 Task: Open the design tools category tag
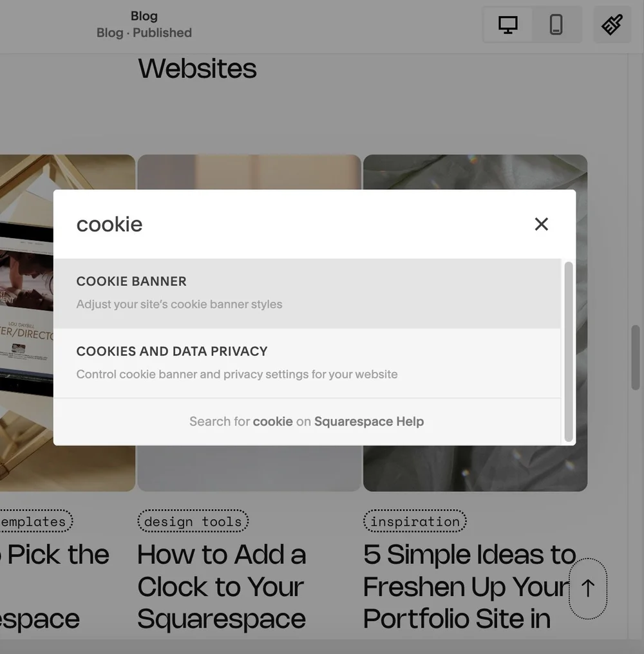pyautogui.click(x=193, y=521)
